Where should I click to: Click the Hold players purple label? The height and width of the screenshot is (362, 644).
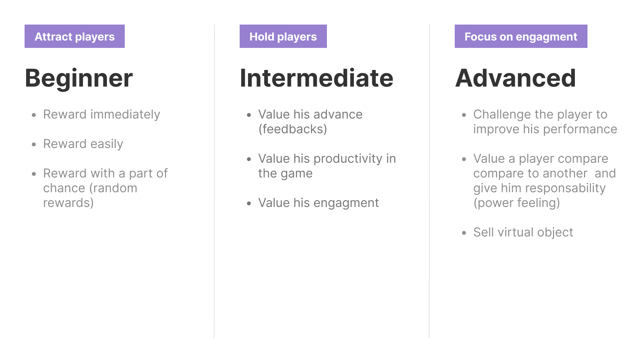pos(283,36)
